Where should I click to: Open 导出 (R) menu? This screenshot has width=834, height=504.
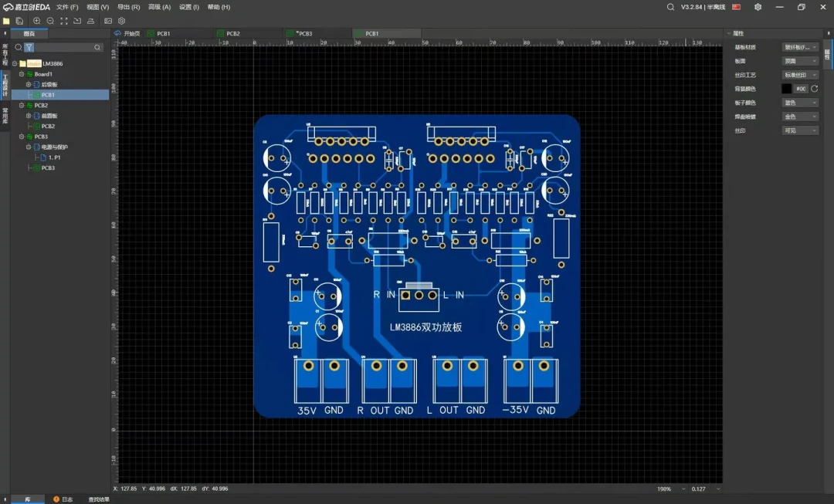[x=128, y=7]
